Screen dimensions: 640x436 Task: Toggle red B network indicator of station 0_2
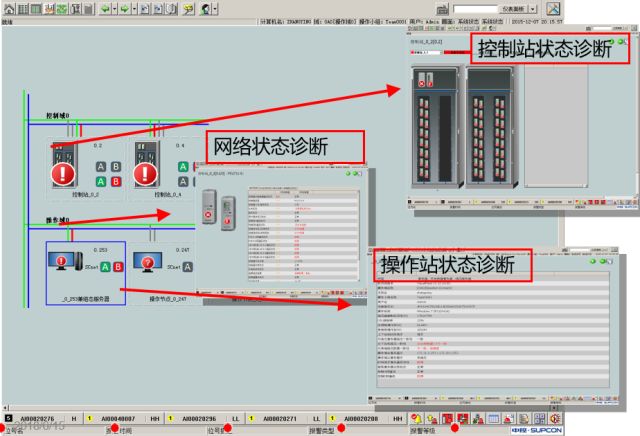pos(116,181)
